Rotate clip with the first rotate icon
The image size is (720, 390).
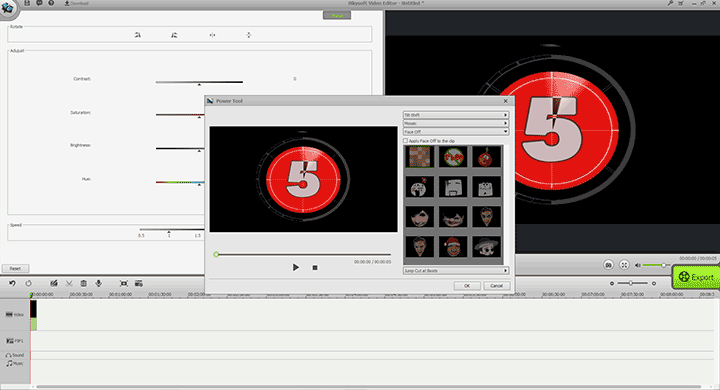(x=137, y=35)
